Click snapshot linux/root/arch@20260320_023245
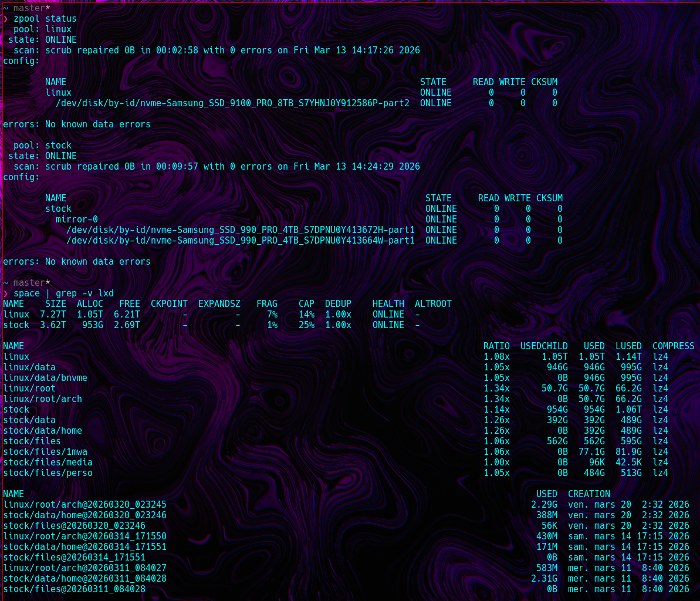Viewport: 700px width, 601px height. (85, 505)
